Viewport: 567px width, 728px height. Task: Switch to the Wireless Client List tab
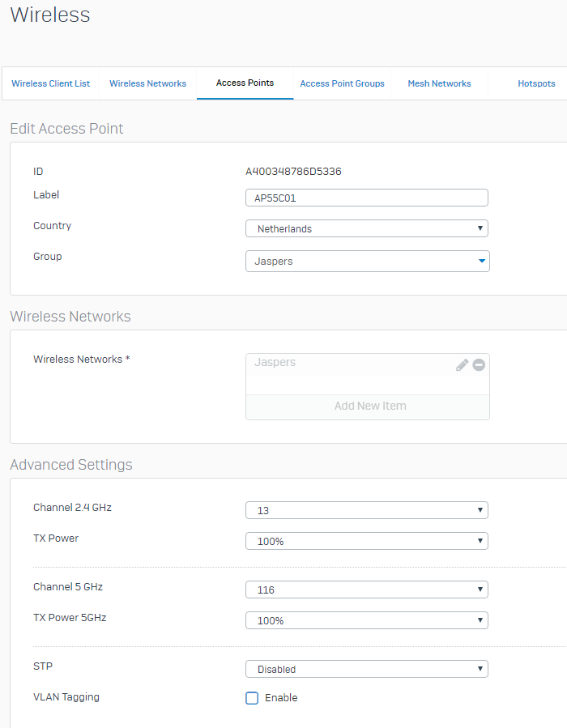[x=51, y=84]
